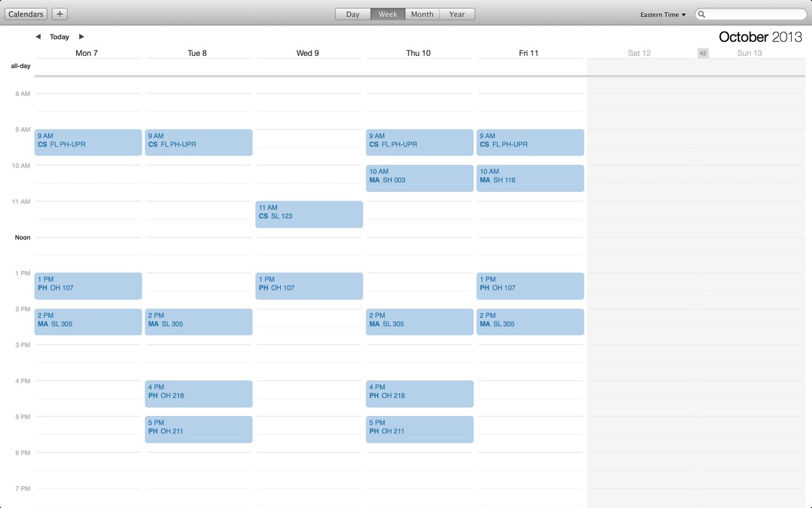Click the Tue 8 day header
The height and width of the screenshot is (508, 812).
(197, 53)
